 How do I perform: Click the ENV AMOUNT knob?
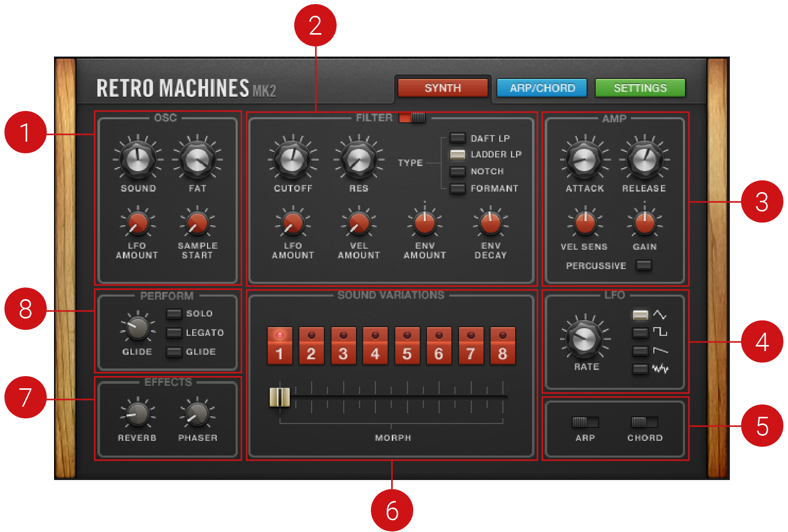(424, 223)
